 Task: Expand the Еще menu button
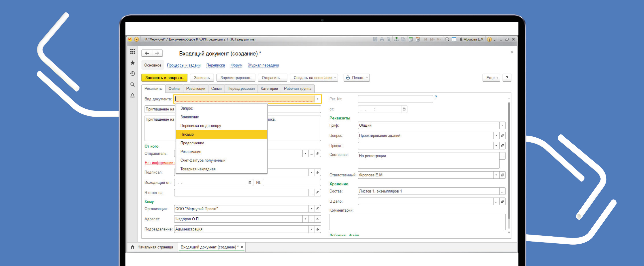tap(491, 78)
